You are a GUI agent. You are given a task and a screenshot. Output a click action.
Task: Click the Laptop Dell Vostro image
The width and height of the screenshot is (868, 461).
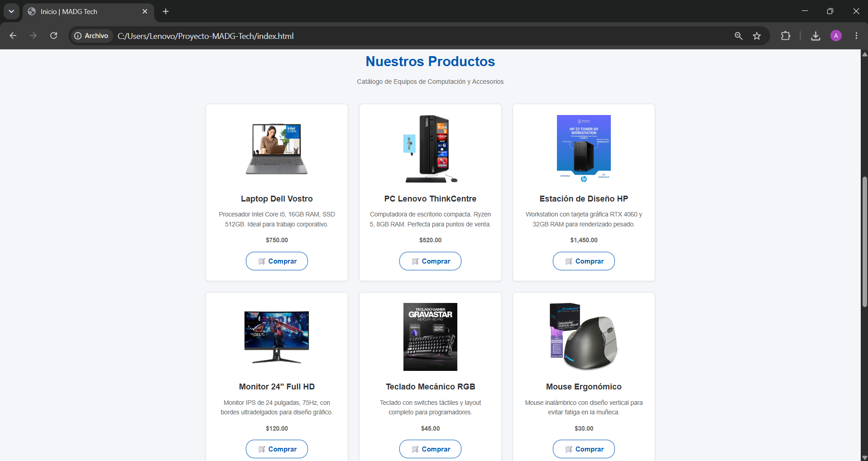pyautogui.click(x=277, y=149)
